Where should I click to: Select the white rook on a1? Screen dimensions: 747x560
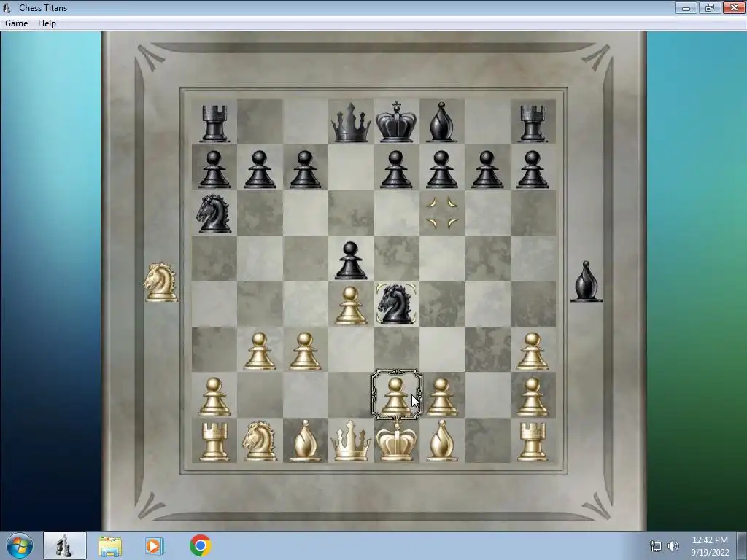point(214,441)
